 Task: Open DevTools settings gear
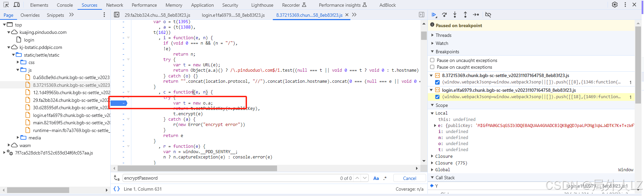pos(615,5)
